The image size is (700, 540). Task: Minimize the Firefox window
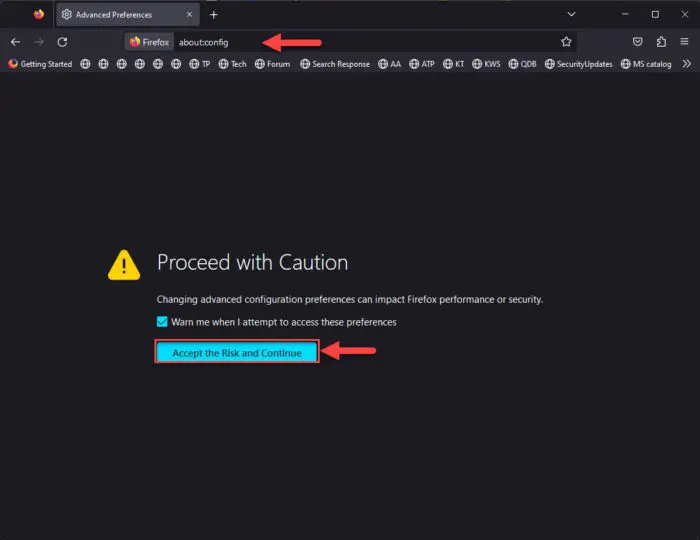tap(625, 14)
